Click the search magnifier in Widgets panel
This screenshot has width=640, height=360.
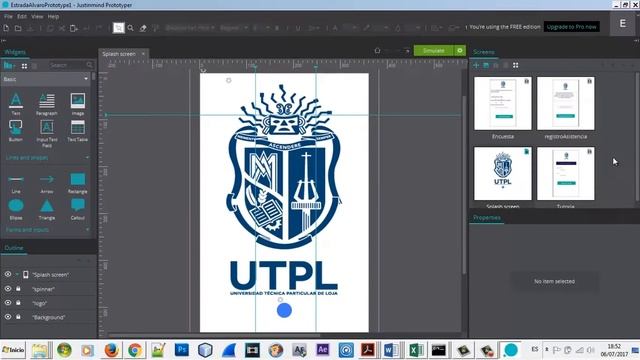pos(89,65)
